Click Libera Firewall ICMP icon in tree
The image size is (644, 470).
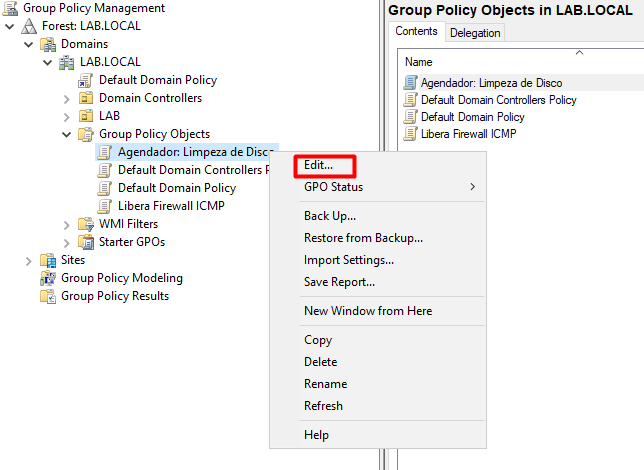click(x=105, y=206)
